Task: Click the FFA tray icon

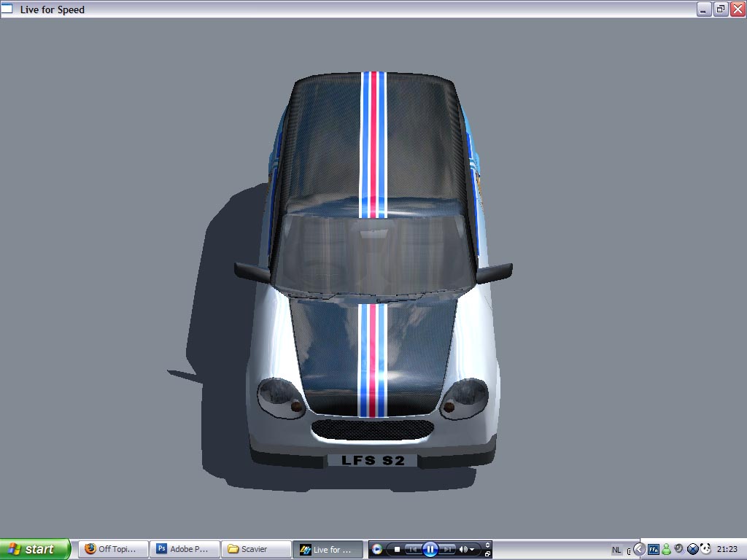Action: coord(654,550)
